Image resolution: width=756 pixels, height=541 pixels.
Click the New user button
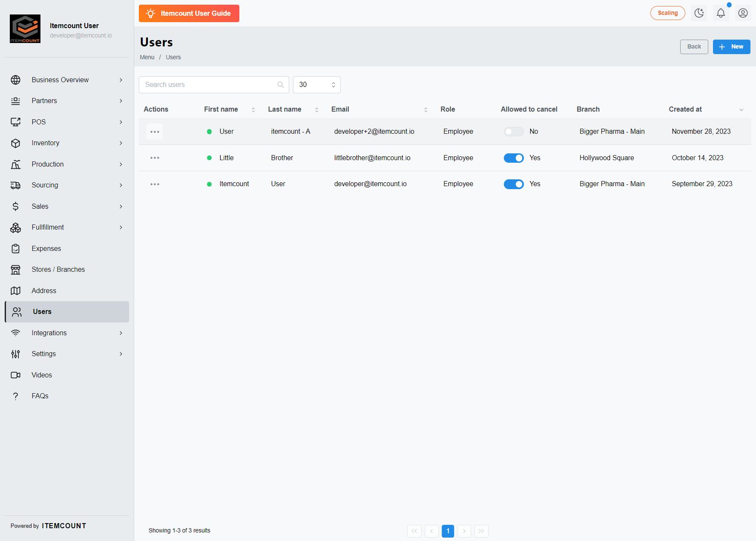tap(731, 47)
